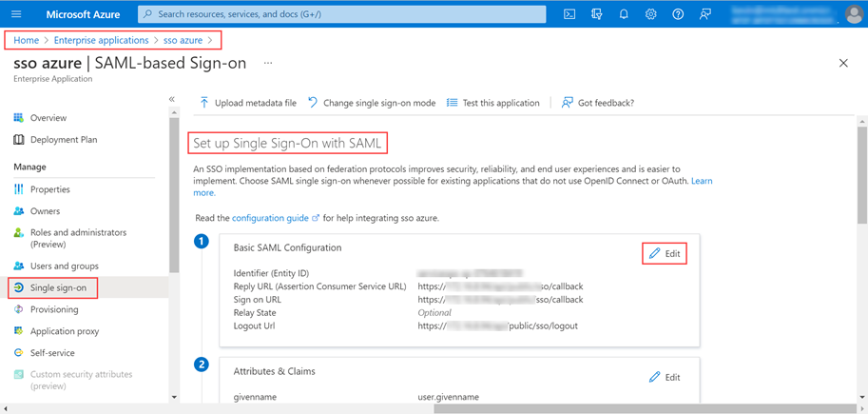This screenshot has height=414, width=868.
Task: Open Roles and administrators (Preview)
Action: click(78, 238)
